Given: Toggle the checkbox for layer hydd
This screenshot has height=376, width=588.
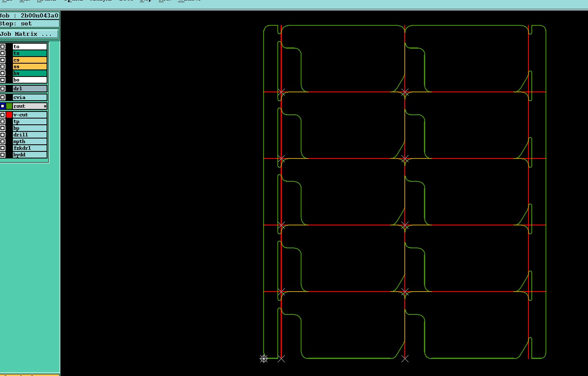Looking at the screenshot, I should point(2,155).
